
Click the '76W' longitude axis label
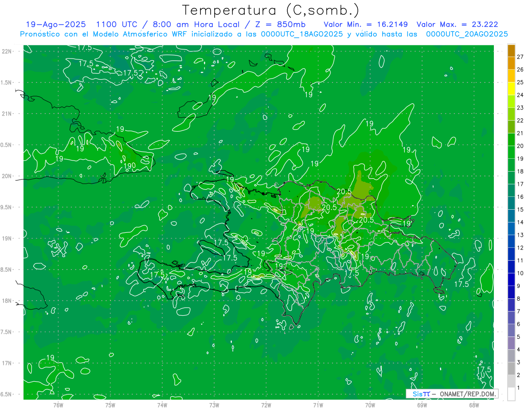click(58, 405)
